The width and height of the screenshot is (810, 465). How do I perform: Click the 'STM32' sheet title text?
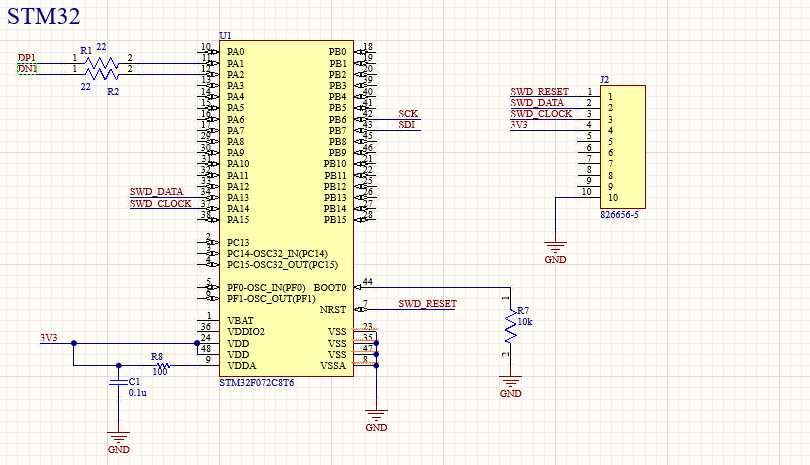[x=43, y=16]
